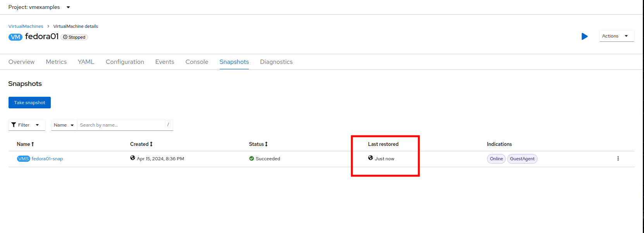The image size is (644, 233).
Task: Sort snapshots by the Created column
Action: pos(141,144)
